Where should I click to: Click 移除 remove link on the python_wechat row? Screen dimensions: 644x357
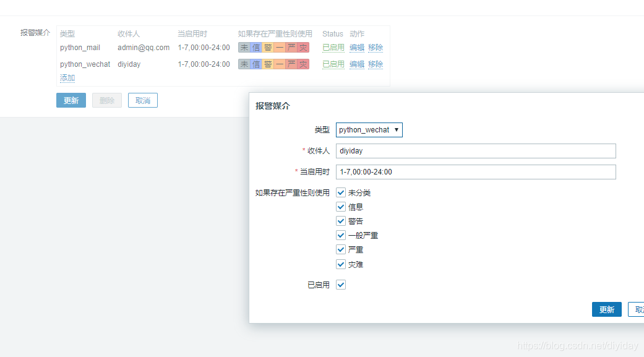(x=376, y=64)
